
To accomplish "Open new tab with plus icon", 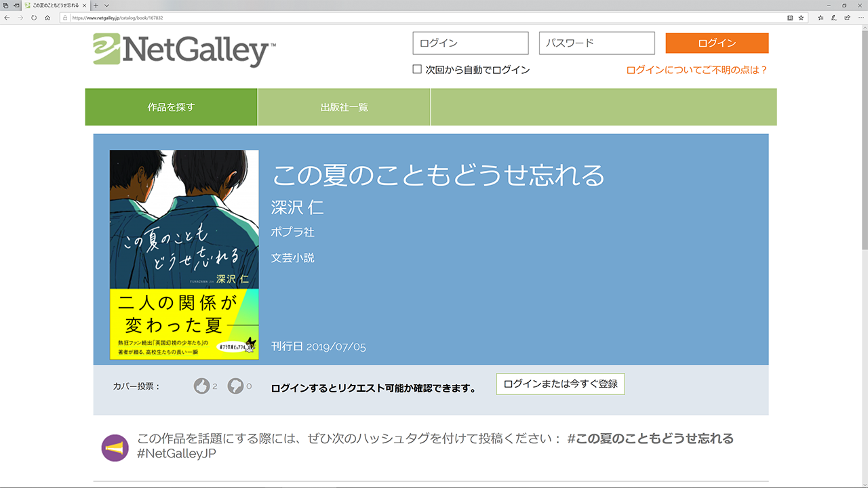I will point(96,5).
